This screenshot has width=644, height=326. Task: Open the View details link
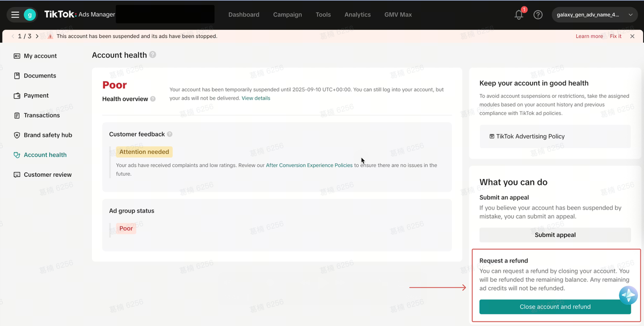pyautogui.click(x=256, y=98)
